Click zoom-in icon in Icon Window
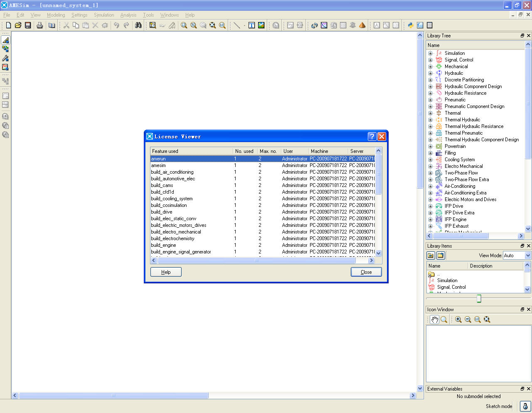This screenshot has width=532, height=413. pyautogui.click(x=458, y=320)
